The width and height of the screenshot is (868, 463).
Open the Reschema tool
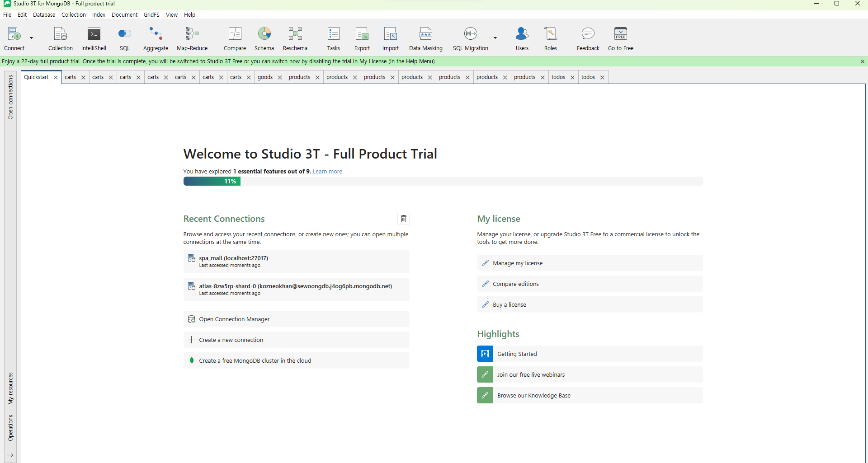tap(295, 38)
